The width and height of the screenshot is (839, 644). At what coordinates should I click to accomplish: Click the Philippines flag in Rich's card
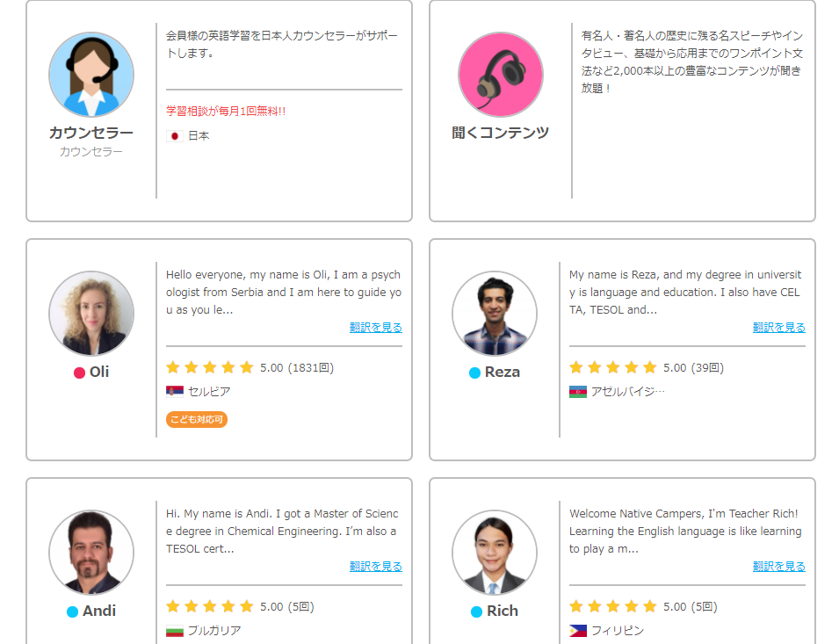pyautogui.click(x=577, y=631)
